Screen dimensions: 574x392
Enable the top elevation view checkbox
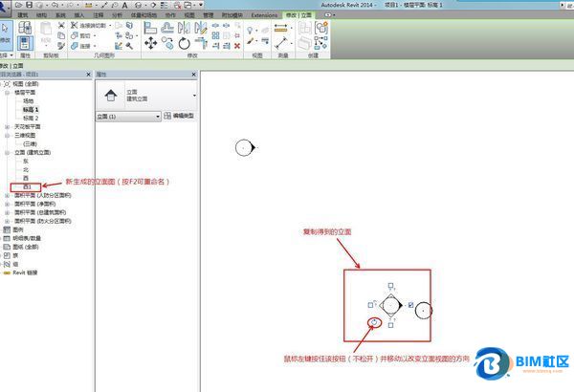[x=390, y=285]
